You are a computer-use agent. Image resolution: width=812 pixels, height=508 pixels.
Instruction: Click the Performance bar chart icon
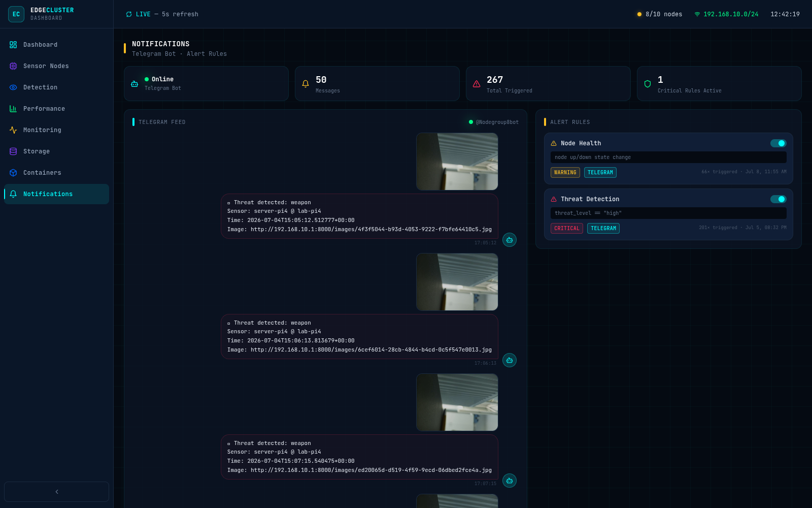pos(13,109)
